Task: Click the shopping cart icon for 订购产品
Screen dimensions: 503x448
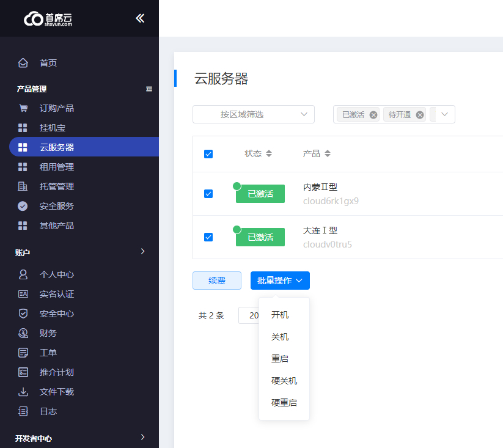Action: [x=23, y=108]
